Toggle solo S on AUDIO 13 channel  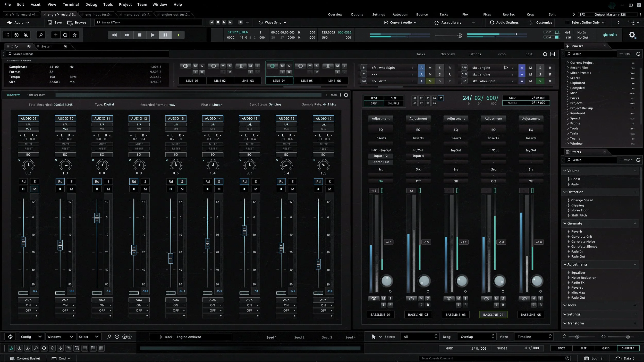click(x=182, y=182)
